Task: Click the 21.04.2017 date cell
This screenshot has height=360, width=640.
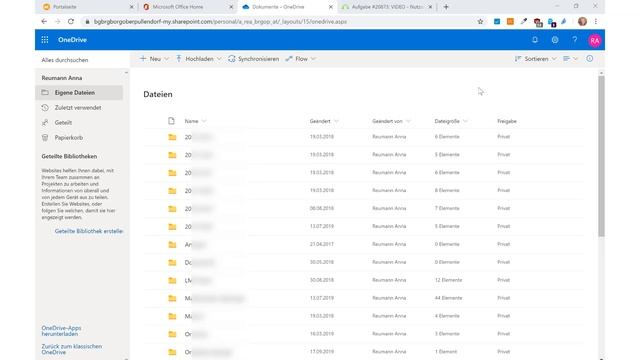Action: [x=322, y=244]
